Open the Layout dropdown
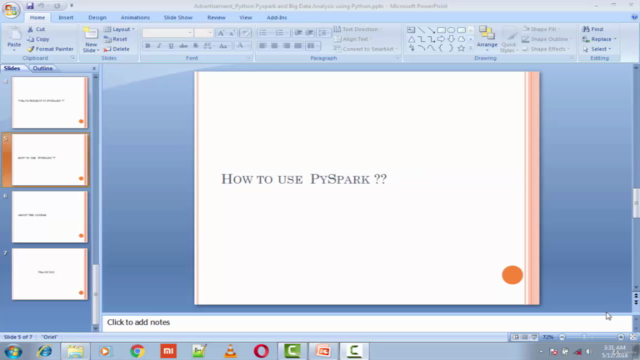The image size is (640, 360). pos(119,29)
